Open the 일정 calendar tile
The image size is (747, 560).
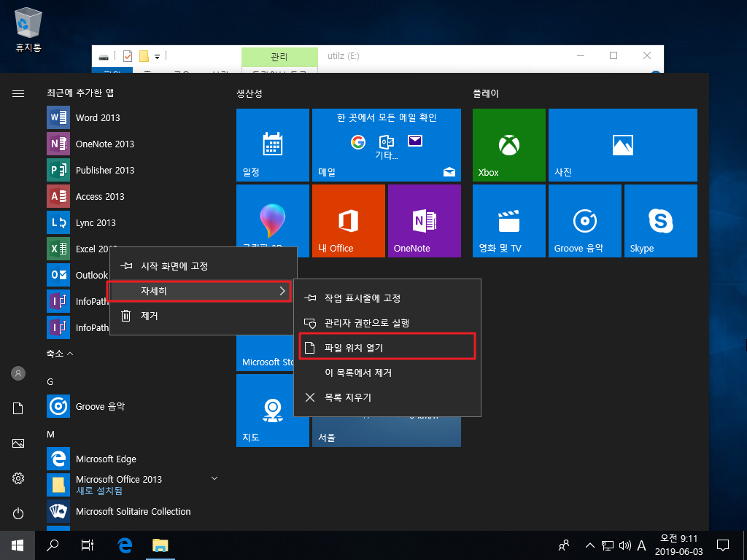(273, 145)
